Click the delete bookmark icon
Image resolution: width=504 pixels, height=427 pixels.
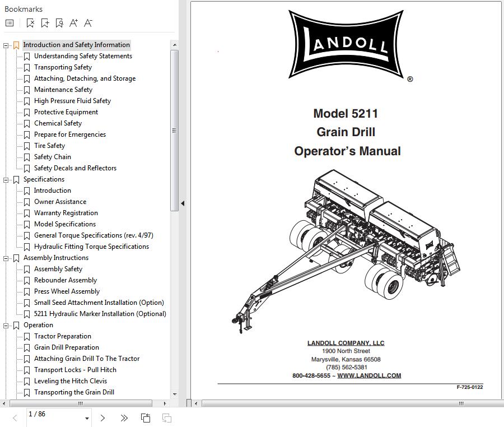pos(30,23)
